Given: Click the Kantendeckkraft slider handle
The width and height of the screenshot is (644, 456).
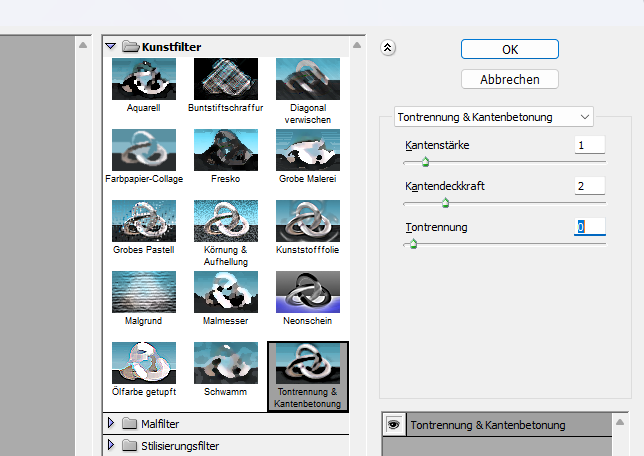Looking at the screenshot, I should (x=446, y=203).
